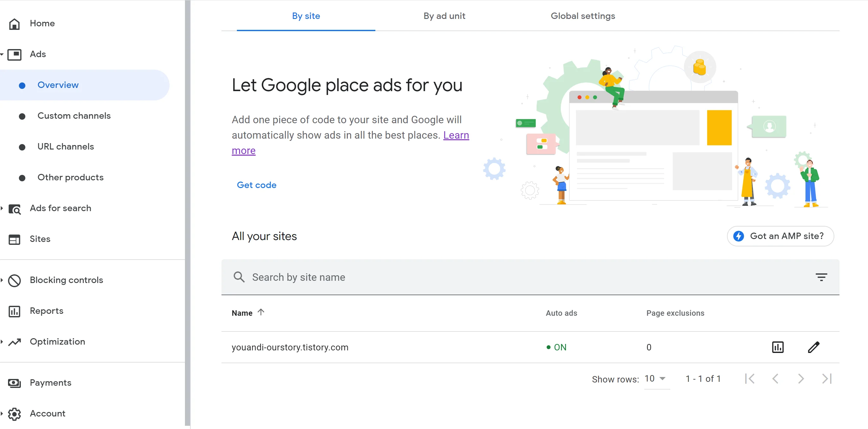Expand the Ads for search section arrow

pos(2,209)
